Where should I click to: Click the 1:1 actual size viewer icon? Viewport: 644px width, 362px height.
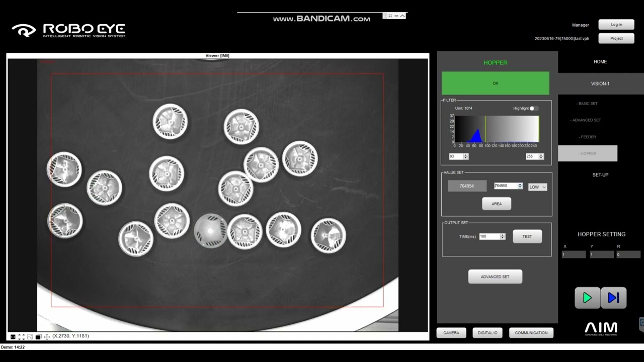13,337
